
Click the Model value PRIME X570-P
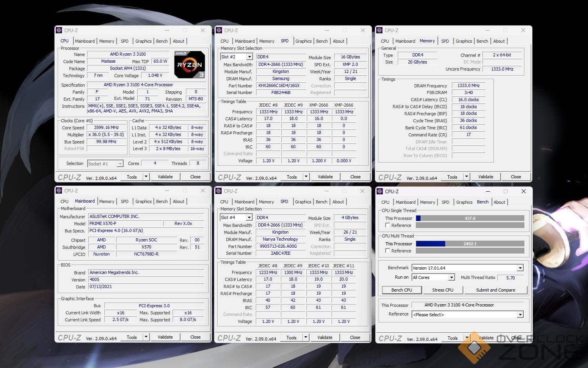click(125, 223)
